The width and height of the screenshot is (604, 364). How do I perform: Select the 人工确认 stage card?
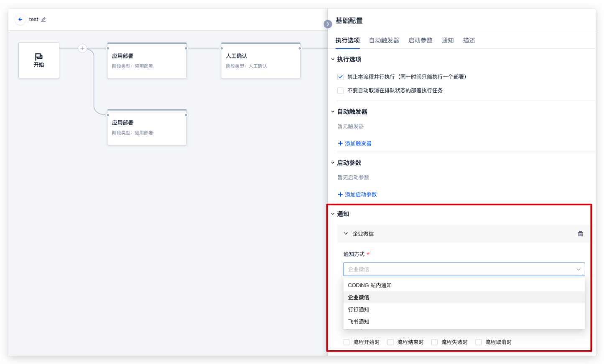260,61
